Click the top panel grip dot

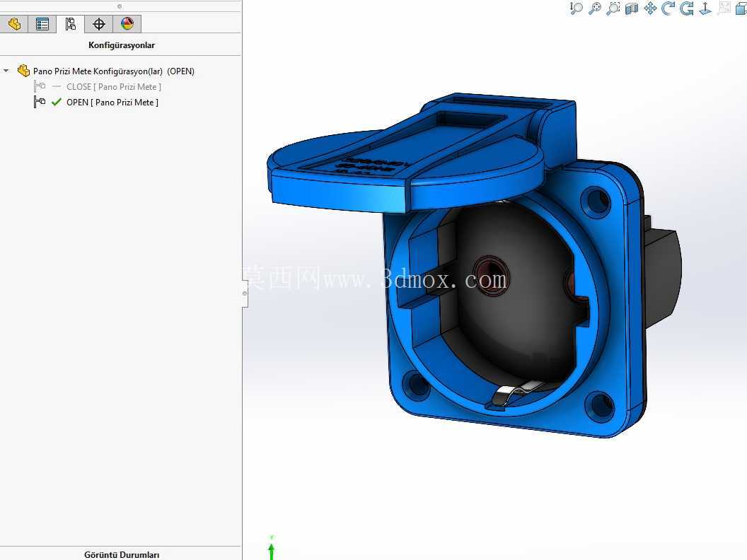(x=120, y=6)
